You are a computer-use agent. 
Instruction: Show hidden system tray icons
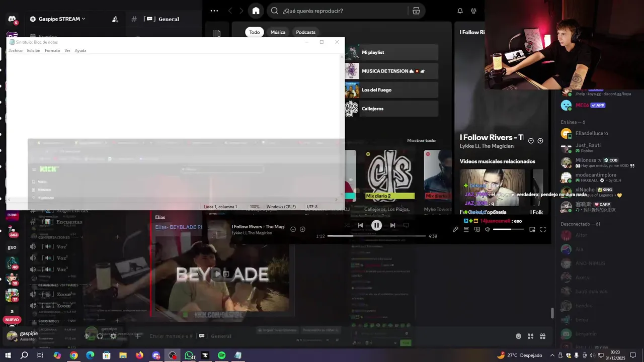(552, 355)
